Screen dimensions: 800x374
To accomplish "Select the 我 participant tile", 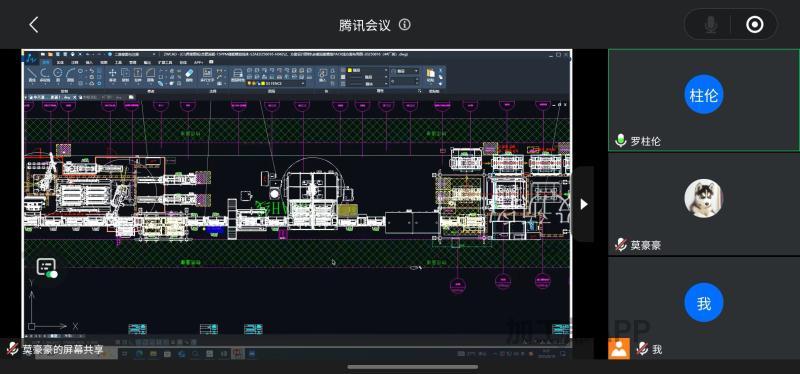I will 704,308.
